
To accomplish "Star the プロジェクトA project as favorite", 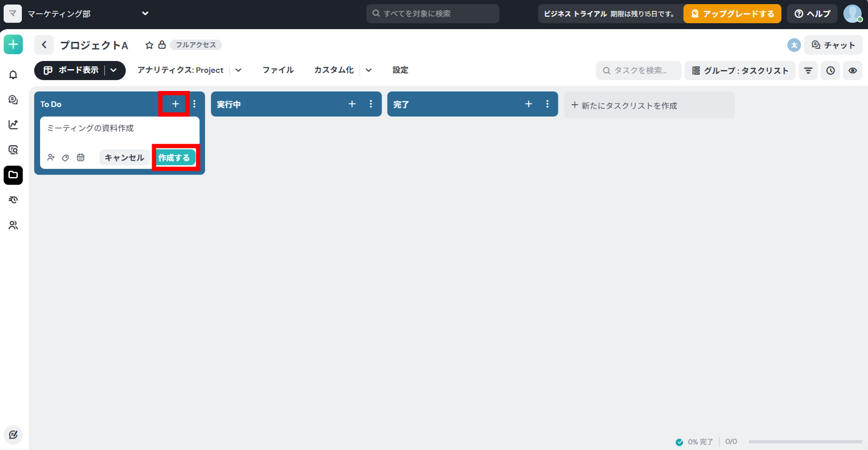I will pos(149,45).
